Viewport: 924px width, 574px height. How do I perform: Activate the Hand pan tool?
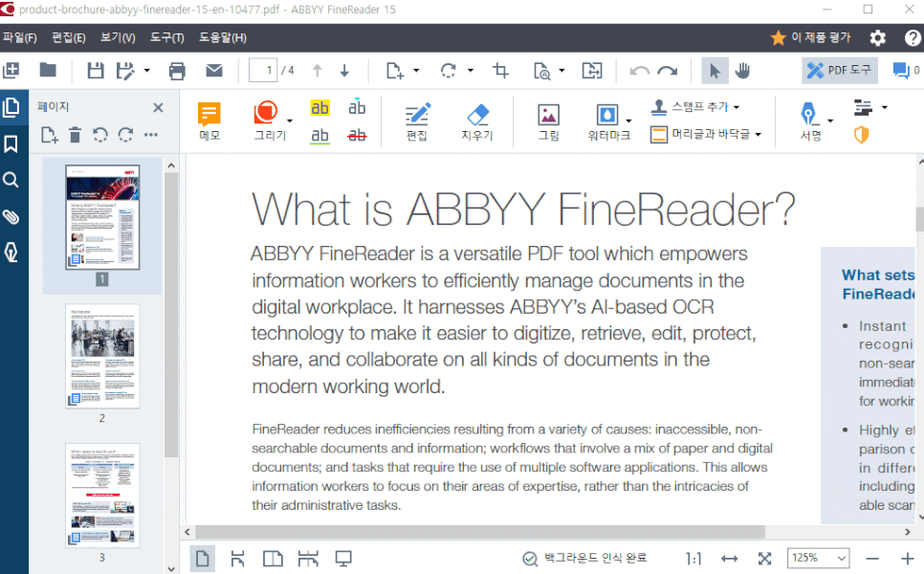(742, 71)
